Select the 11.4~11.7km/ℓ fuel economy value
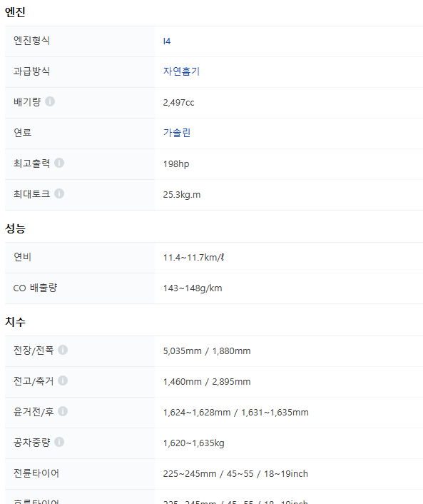The height and width of the screenshot is (504, 423). (193, 258)
